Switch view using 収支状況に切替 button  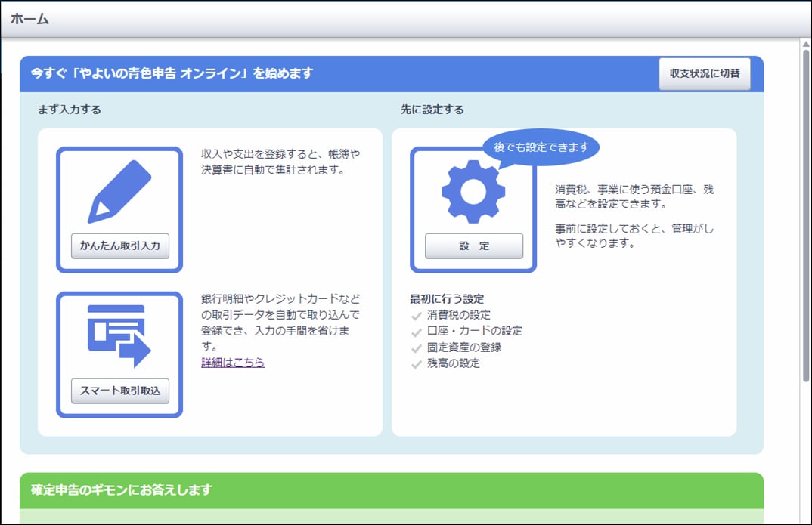704,74
